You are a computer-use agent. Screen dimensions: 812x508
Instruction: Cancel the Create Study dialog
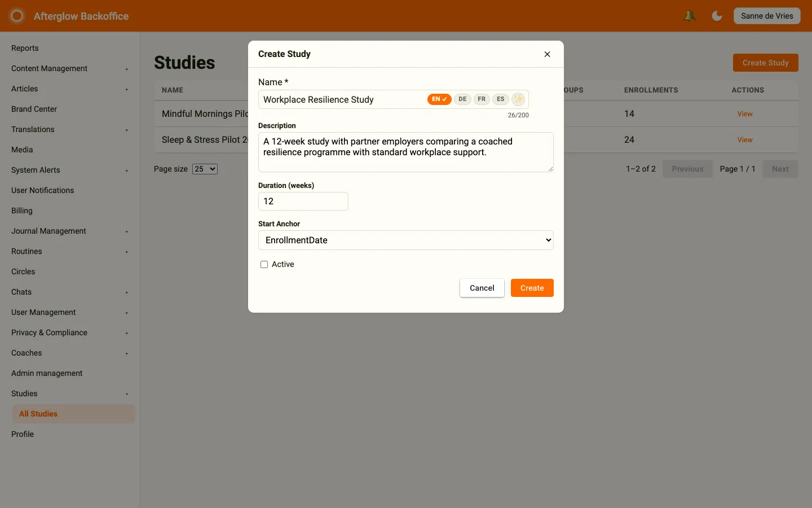click(482, 288)
